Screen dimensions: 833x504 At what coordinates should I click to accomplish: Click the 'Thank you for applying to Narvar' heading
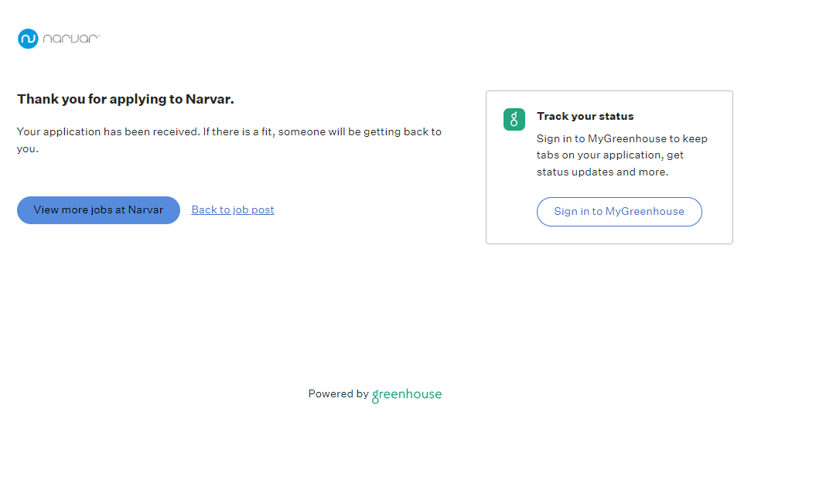[125, 99]
